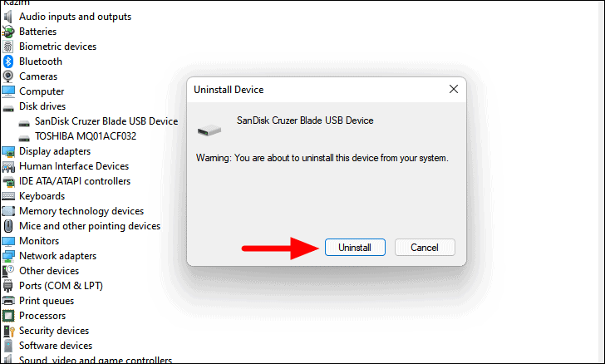Click the Audio inputs and outputs speaker icon
Image resolution: width=605 pixels, height=364 pixels.
[x=8, y=17]
